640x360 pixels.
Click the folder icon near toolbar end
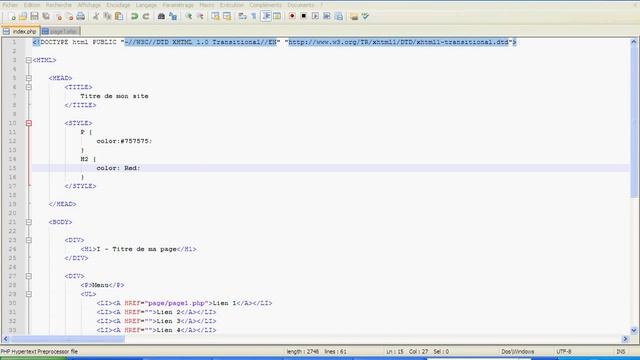[x=354, y=16]
